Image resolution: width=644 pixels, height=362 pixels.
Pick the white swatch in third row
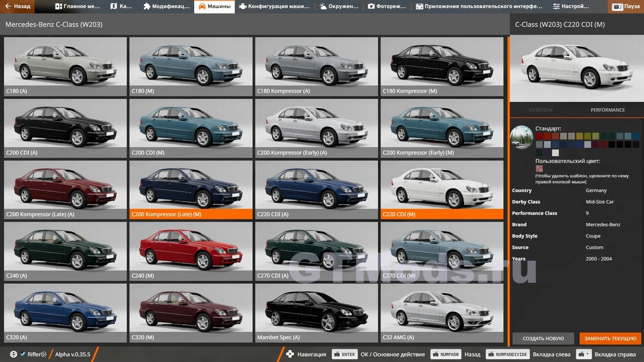pos(555,153)
